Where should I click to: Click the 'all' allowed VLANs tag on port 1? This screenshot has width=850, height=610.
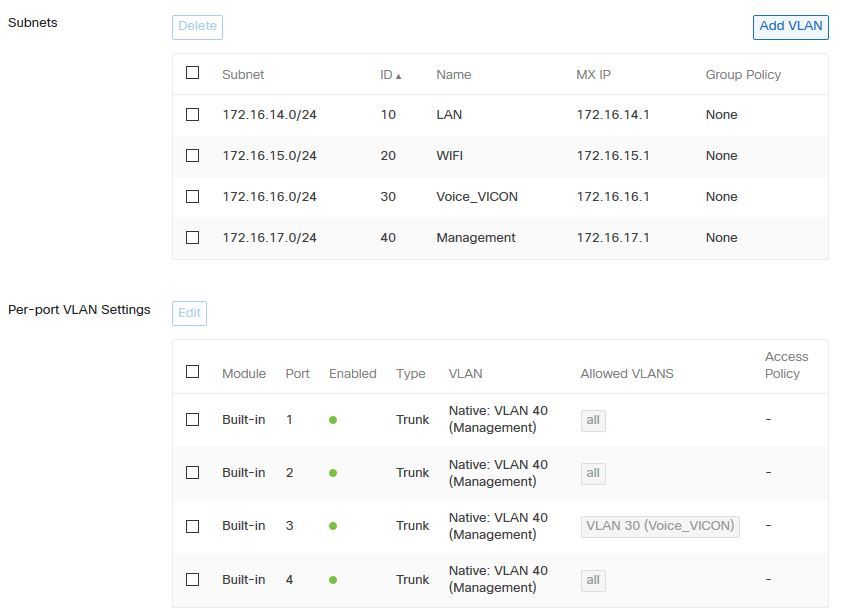tap(593, 420)
